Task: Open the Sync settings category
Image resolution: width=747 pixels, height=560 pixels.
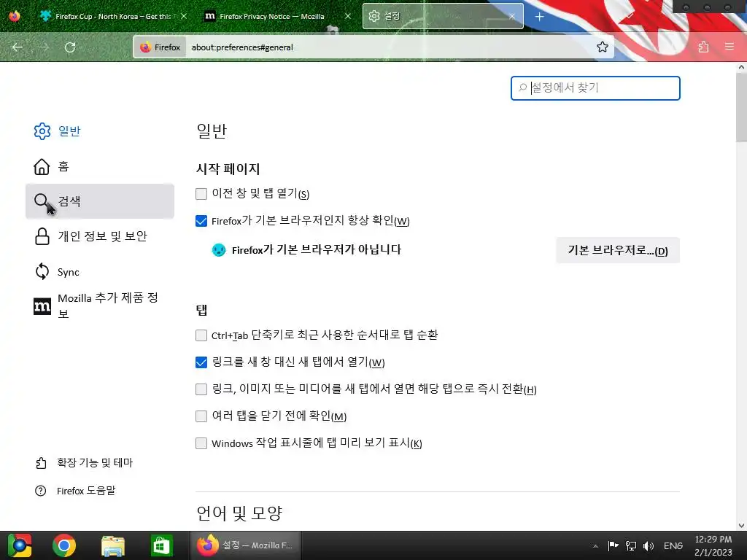Action: coord(99,271)
